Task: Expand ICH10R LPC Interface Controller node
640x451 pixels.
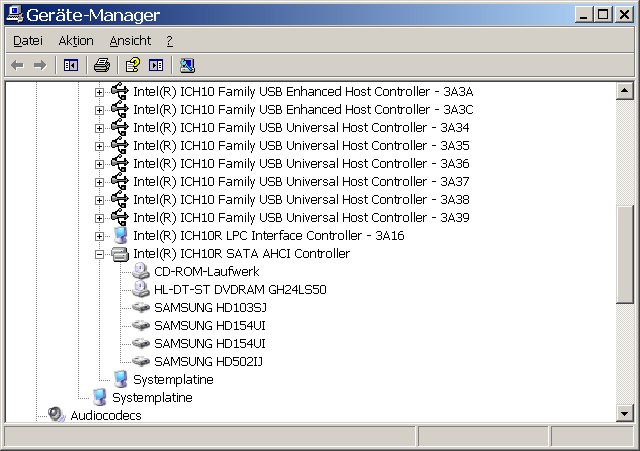Action: click(x=99, y=236)
